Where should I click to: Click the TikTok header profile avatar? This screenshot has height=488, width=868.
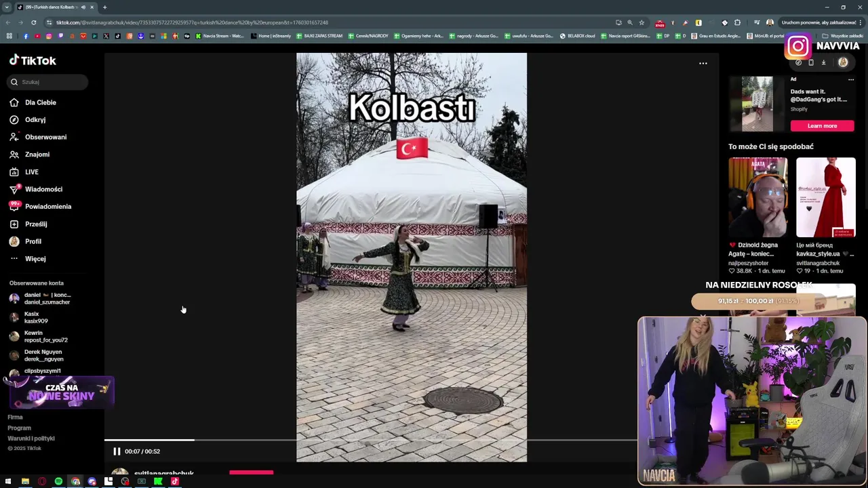tap(843, 62)
